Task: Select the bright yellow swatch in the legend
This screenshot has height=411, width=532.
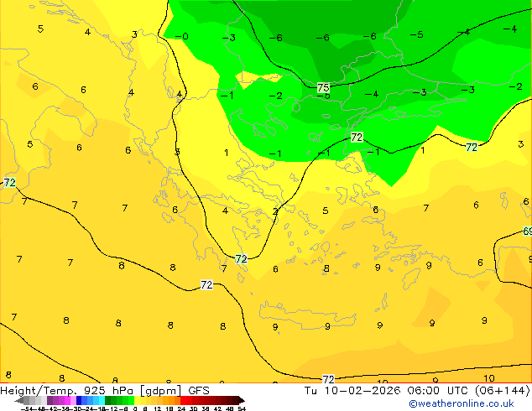Action: tap(138, 400)
